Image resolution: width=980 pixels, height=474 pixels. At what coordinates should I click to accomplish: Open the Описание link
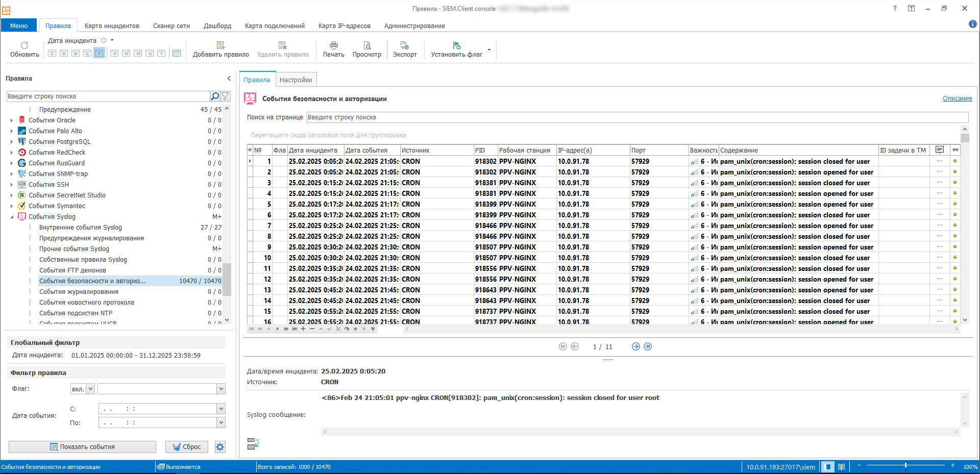957,98
